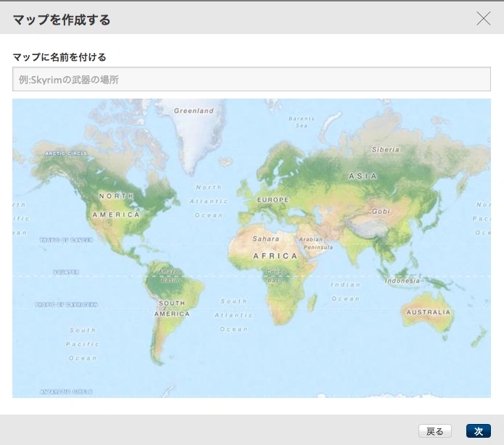Click the EUROPE label on the map
Screen dimensions: 504x445
point(273,200)
